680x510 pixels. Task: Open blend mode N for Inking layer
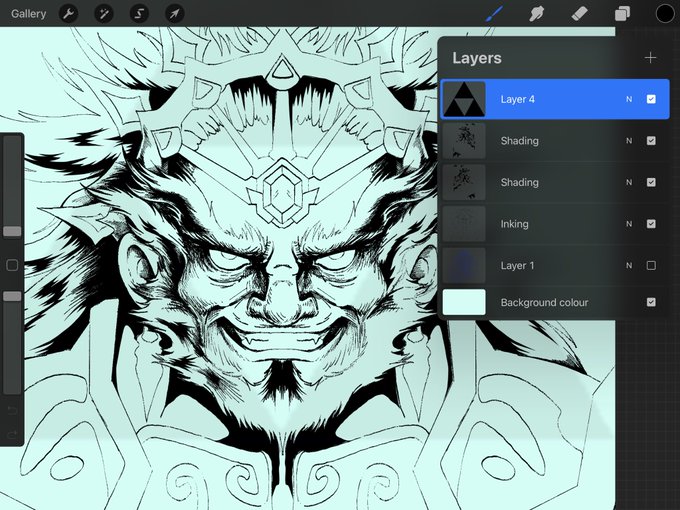(x=629, y=224)
